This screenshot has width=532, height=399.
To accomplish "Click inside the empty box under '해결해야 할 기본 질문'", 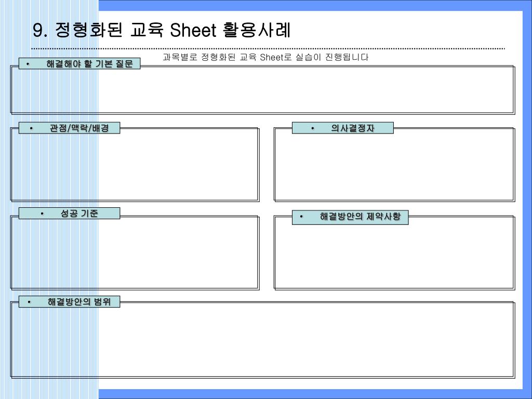I will (262, 90).
